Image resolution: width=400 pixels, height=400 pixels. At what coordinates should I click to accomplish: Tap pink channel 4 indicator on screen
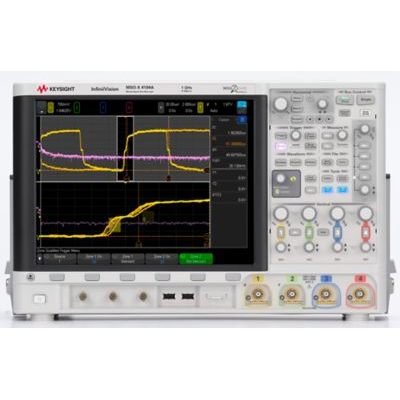[129, 107]
